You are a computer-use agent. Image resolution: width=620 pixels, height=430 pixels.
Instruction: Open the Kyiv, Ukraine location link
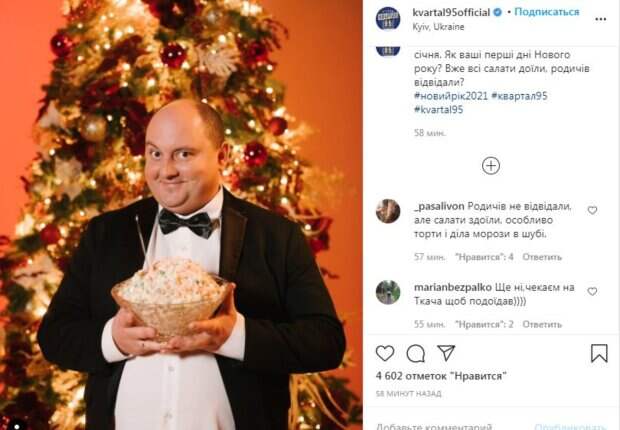point(438,27)
